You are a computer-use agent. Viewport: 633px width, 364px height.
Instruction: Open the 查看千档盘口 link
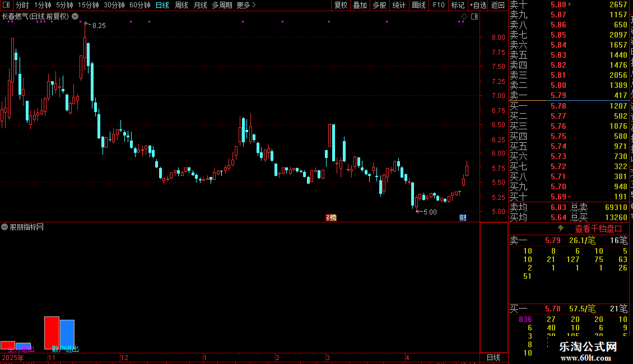pyautogui.click(x=598, y=229)
